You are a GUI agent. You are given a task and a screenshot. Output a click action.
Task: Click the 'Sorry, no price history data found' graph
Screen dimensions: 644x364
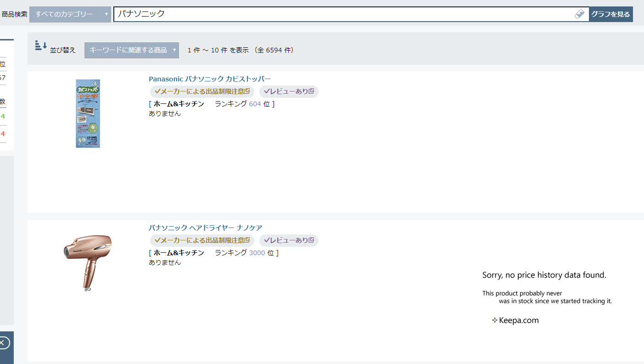[x=546, y=294]
